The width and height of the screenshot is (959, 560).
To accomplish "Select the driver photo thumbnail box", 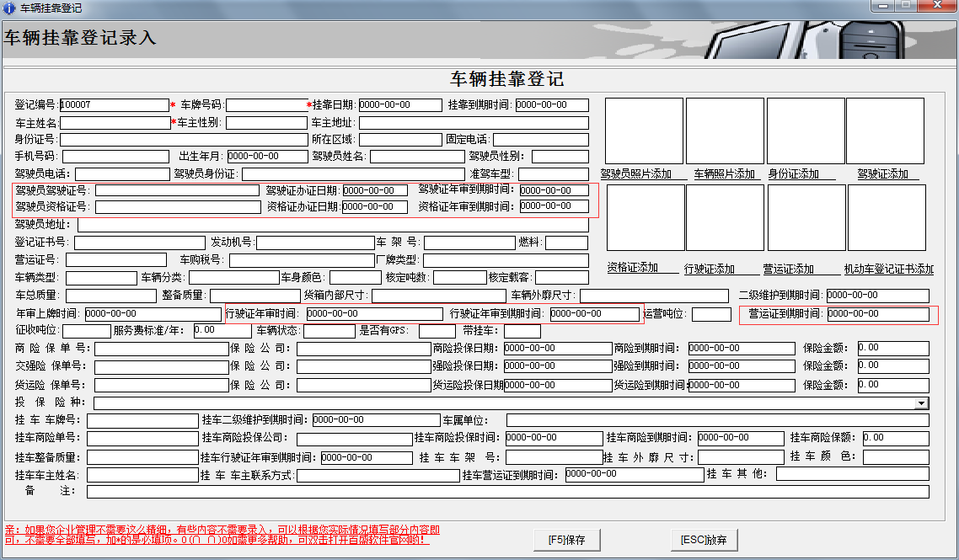I will [644, 131].
